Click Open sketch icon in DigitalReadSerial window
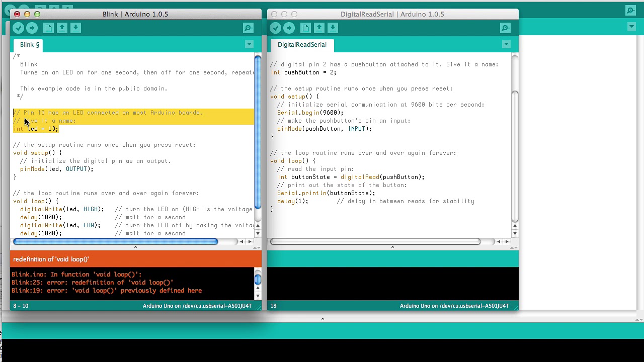 click(x=319, y=28)
